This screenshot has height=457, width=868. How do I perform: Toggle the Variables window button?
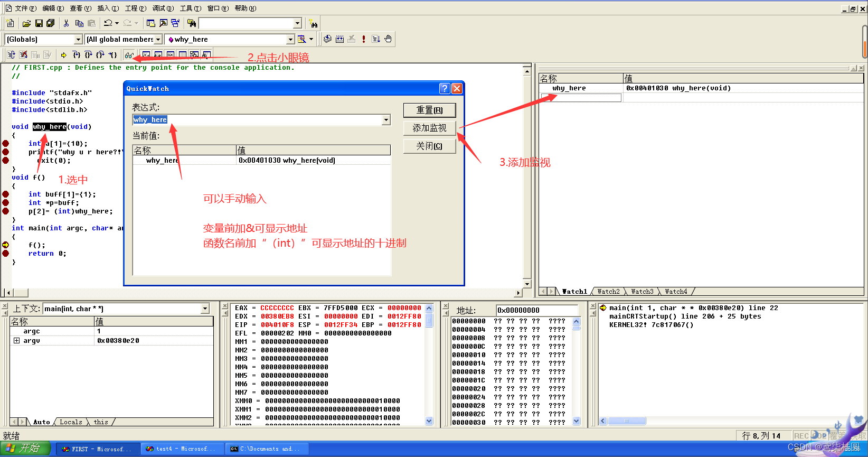[x=158, y=54]
